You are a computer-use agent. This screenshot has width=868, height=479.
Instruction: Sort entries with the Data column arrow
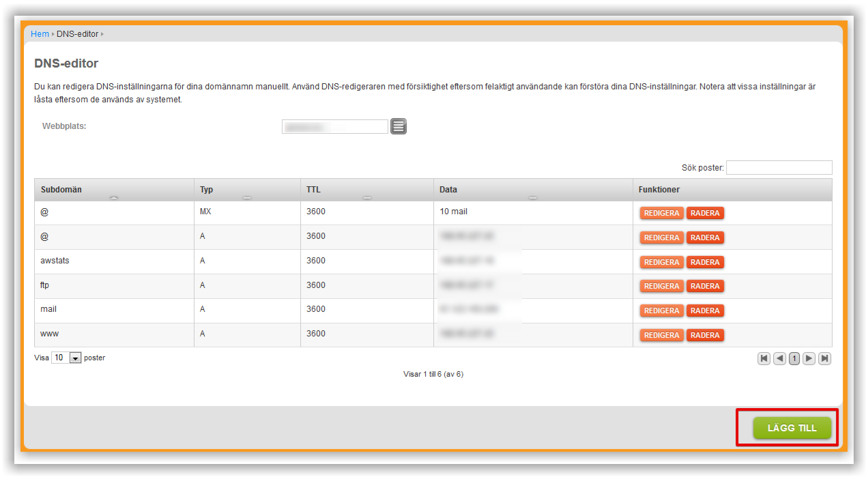pyautogui.click(x=533, y=197)
